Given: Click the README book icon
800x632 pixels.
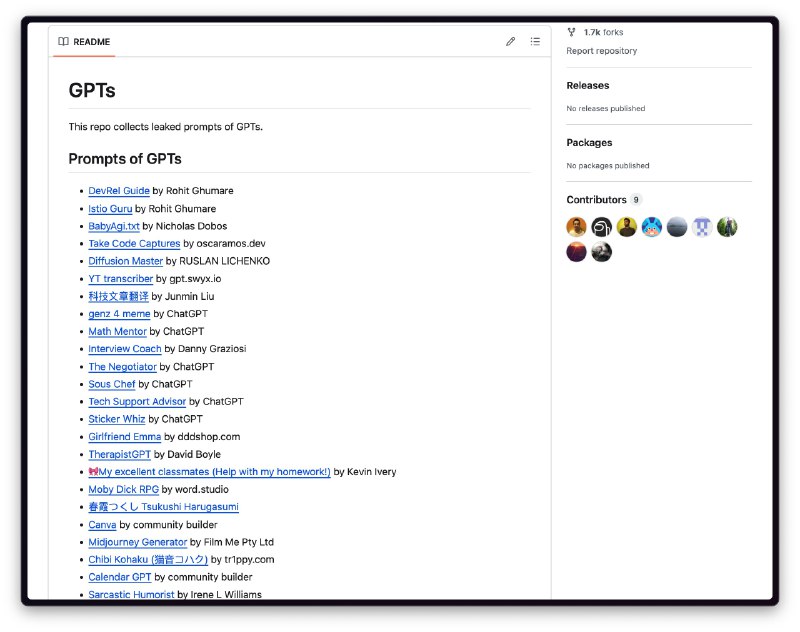Looking at the screenshot, I should click(63, 41).
